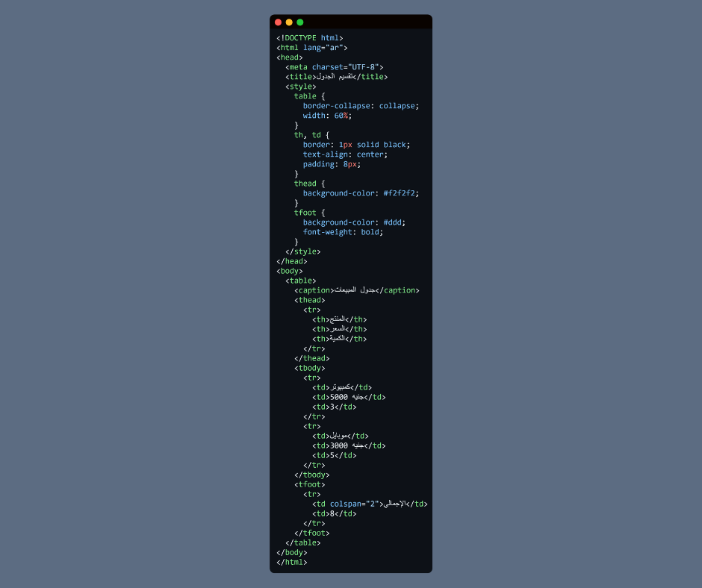Click the green maximize dot

tap(300, 22)
